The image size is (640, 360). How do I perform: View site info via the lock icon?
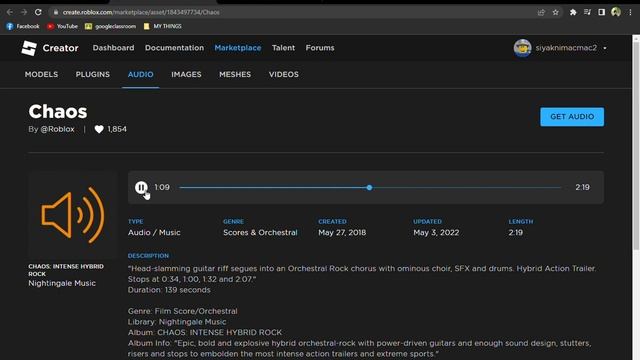pos(56,12)
